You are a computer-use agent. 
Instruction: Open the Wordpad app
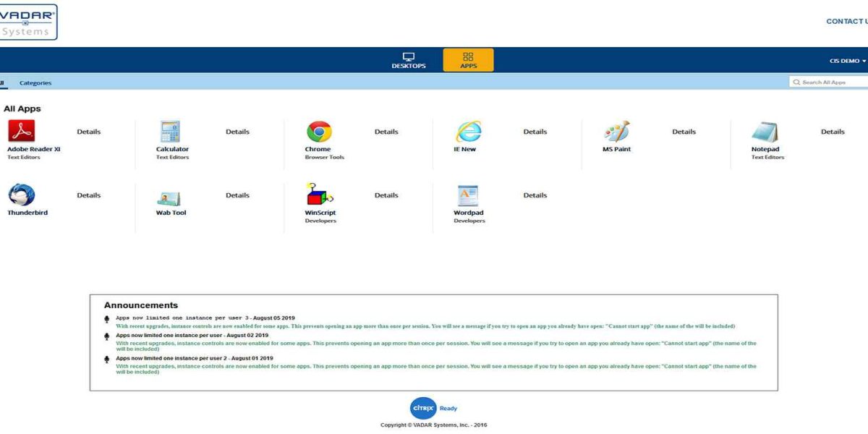click(467, 194)
